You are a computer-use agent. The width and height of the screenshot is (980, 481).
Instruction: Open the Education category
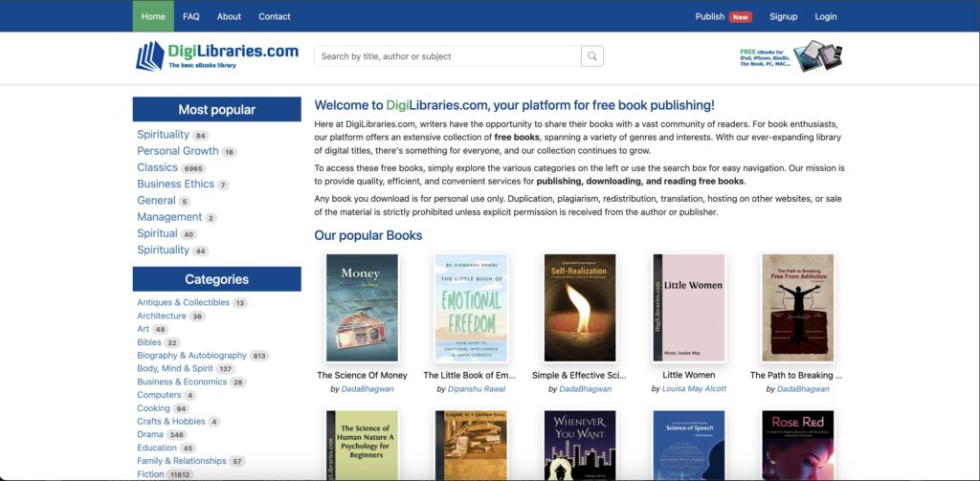[x=157, y=448]
